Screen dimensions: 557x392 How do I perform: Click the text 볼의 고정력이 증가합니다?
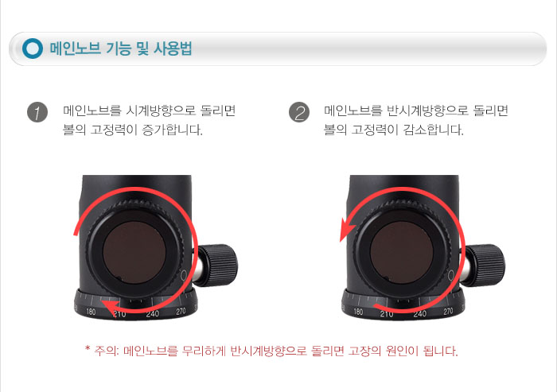pyautogui.click(x=133, y=130)
